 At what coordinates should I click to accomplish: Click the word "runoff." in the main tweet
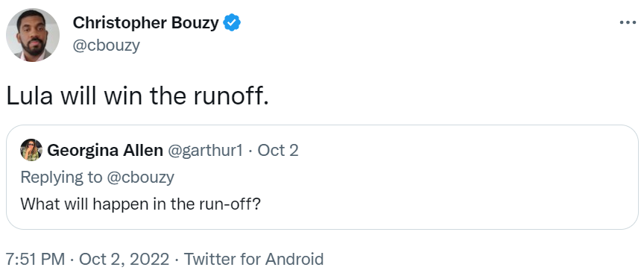[232, 96]
